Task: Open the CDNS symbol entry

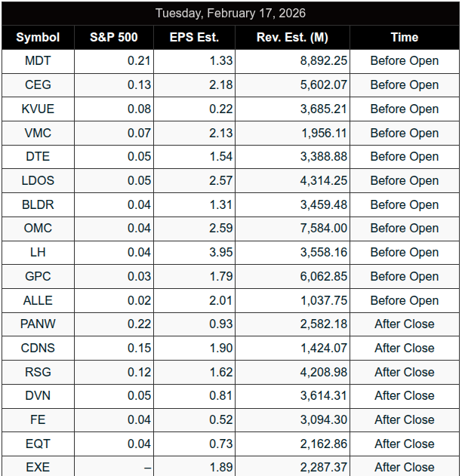Action: click(x=38, y=348)
